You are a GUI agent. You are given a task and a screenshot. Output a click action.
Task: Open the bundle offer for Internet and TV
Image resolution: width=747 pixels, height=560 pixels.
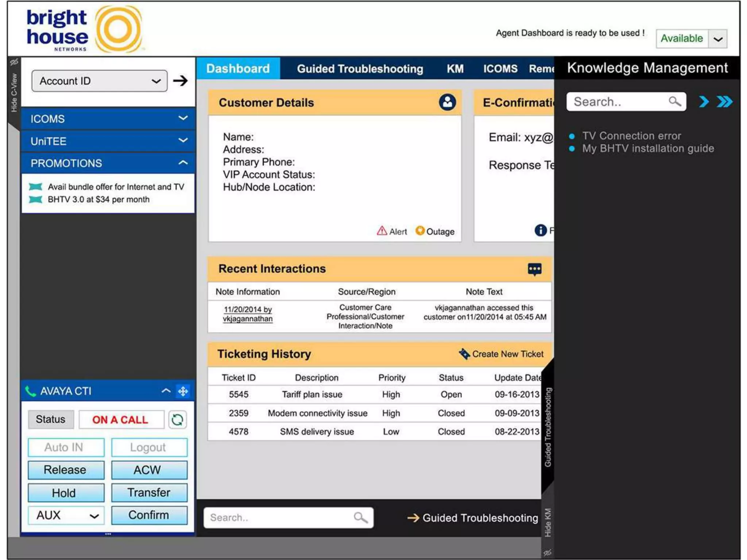[116, 187]
